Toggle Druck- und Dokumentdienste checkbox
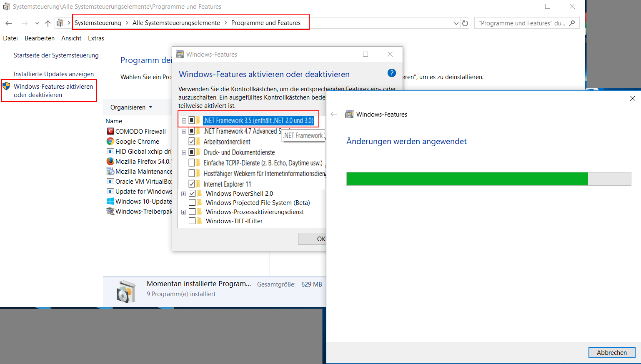The height and width of the screenshot is (364, 641). tap(192, 152)
